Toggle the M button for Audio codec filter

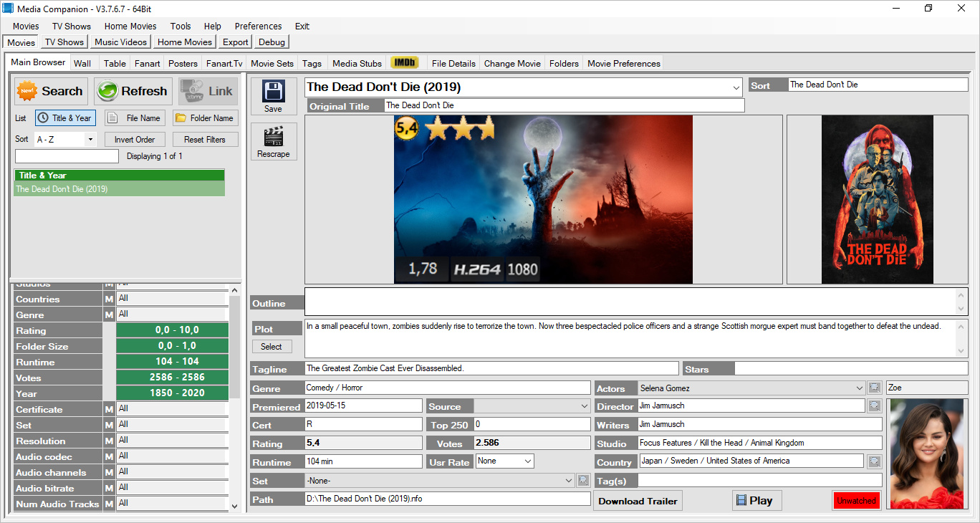(x=110, y=456)
